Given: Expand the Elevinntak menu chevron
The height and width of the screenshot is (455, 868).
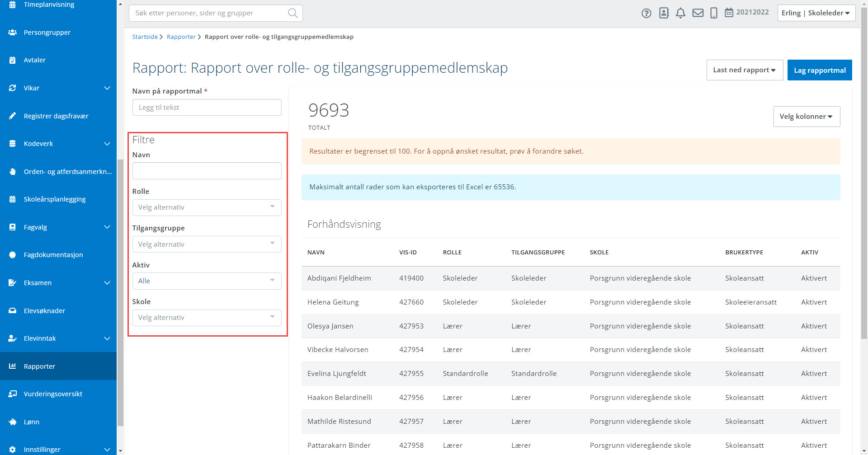Looking at the screenshot, I should click(x=107, y=338).
